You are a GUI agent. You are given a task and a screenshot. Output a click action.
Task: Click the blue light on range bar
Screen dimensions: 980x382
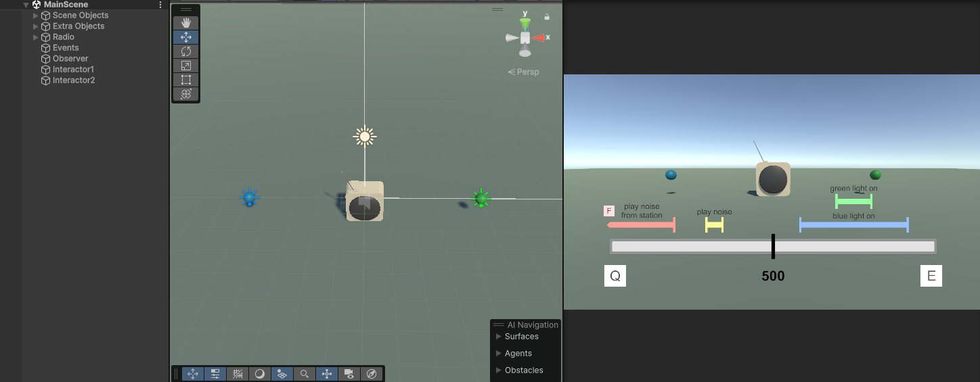click(853, 225)
